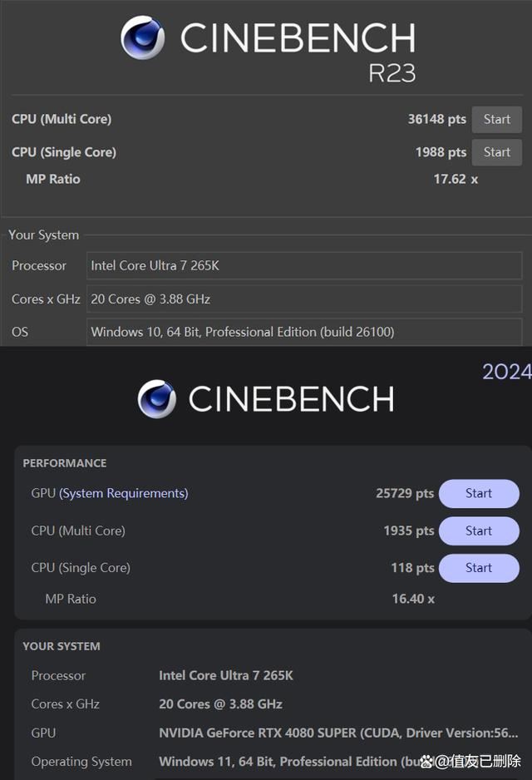Click the R23 Cores x GHz field
The image size is (532, 780).
(304, 299)
